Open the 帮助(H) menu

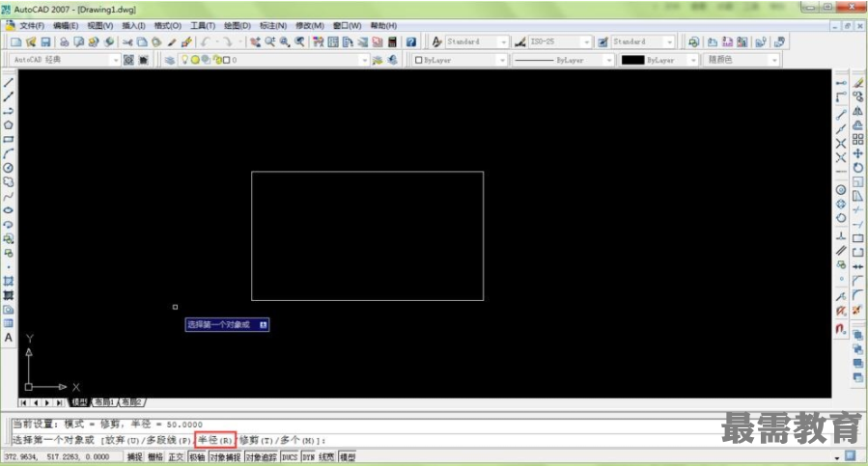point(383,25)
